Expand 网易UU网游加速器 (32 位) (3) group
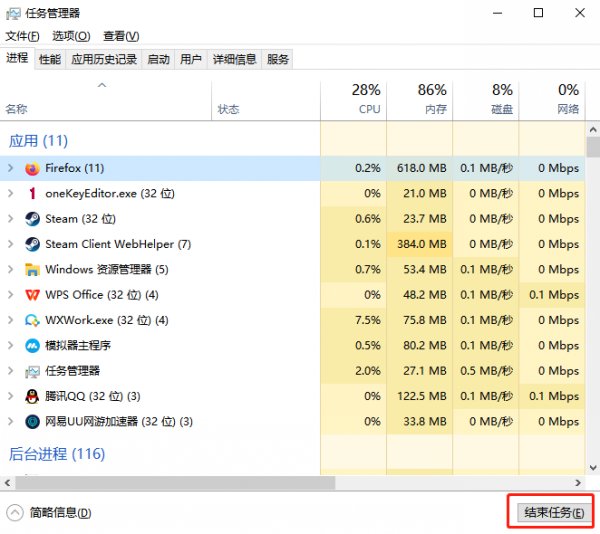Image resolution: width=600 pixels, height=534 pixels. click(11, 422)
